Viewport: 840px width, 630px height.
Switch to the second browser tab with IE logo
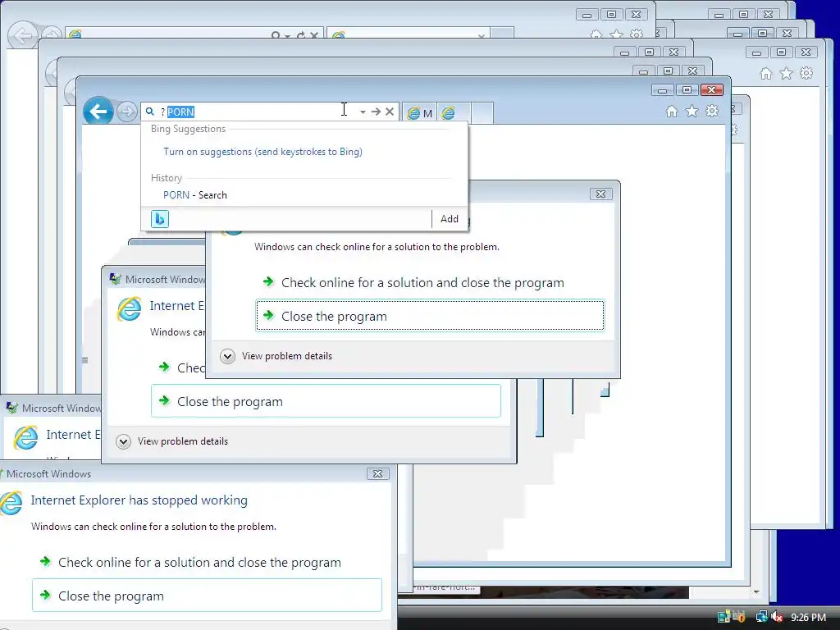tap(454, 113)
